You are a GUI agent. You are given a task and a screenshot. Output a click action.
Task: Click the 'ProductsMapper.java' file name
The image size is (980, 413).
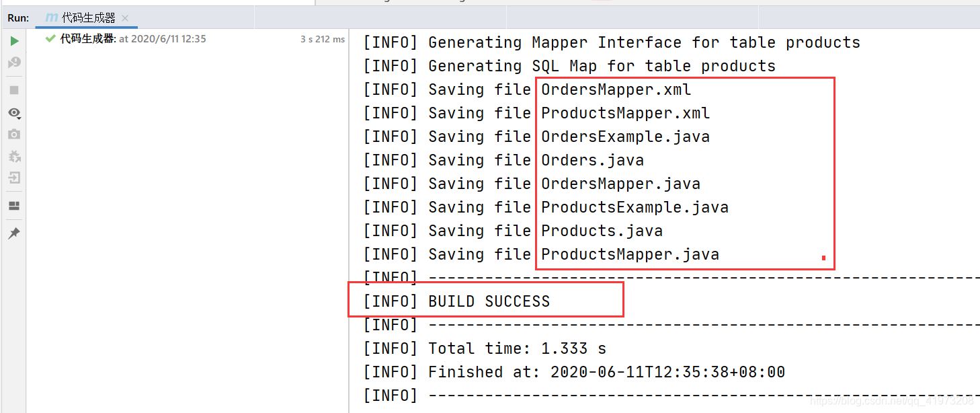[x=630, y=254]
